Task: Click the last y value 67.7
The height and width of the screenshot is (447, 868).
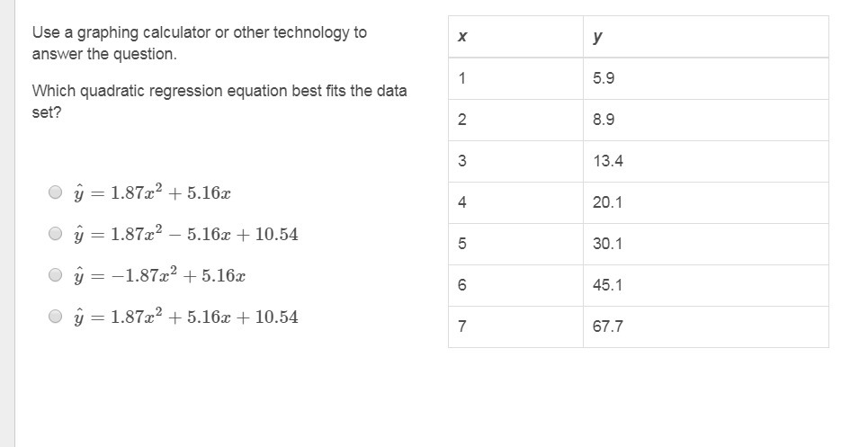Action: pos(608,326)
